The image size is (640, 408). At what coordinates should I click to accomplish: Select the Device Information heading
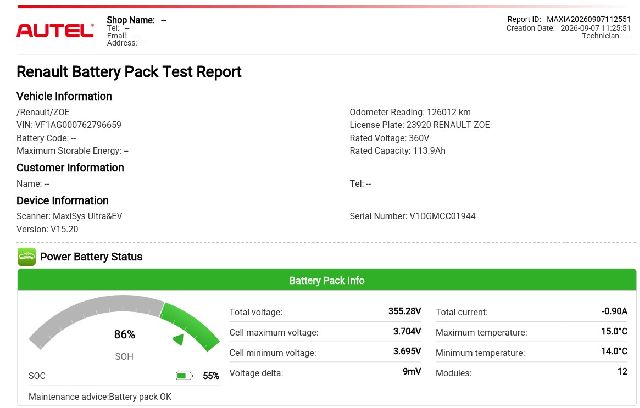(62, 201)
